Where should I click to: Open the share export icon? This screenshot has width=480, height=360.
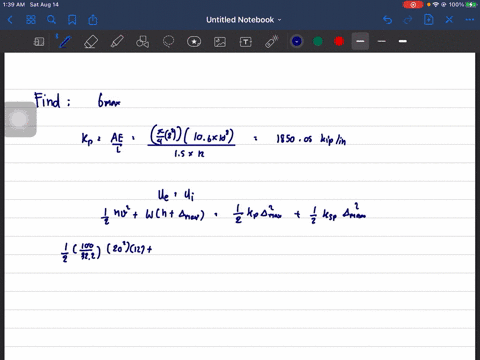pos(93,20)
